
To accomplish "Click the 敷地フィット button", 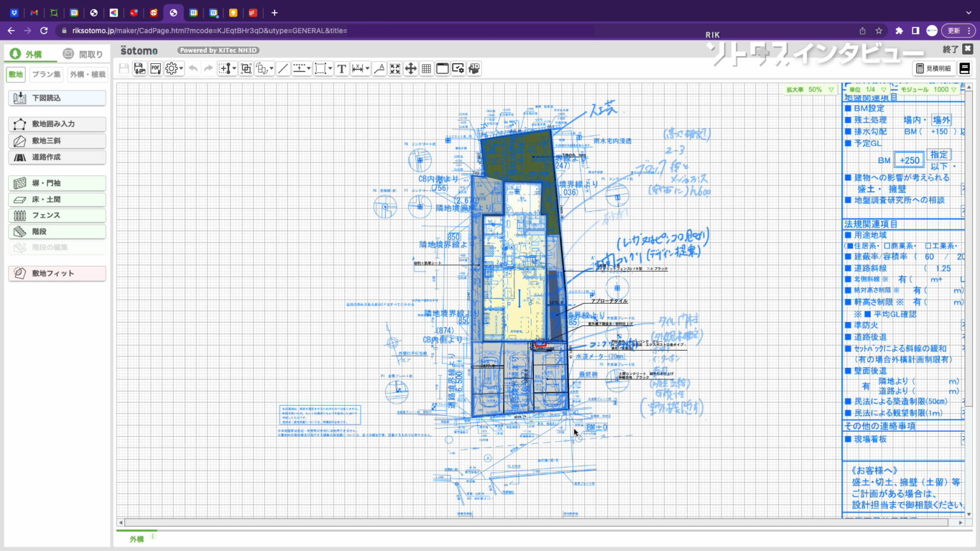I will [57, 274].
